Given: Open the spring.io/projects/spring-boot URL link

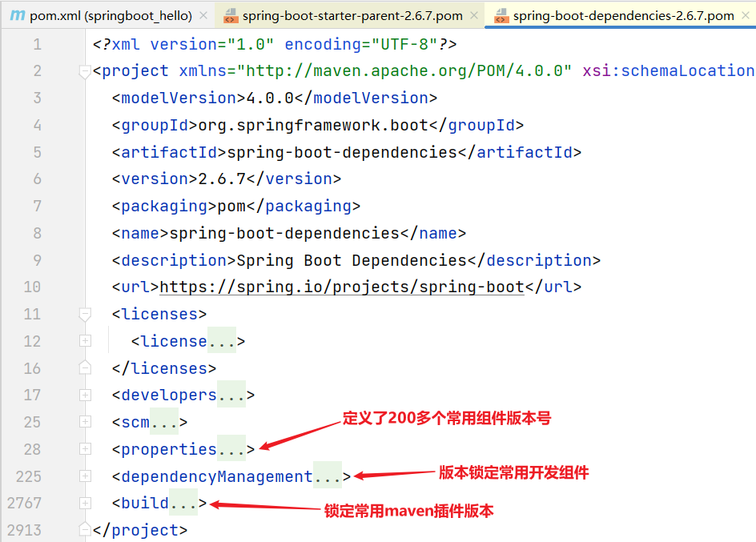Looking at the screenshot, I should 342,287.
